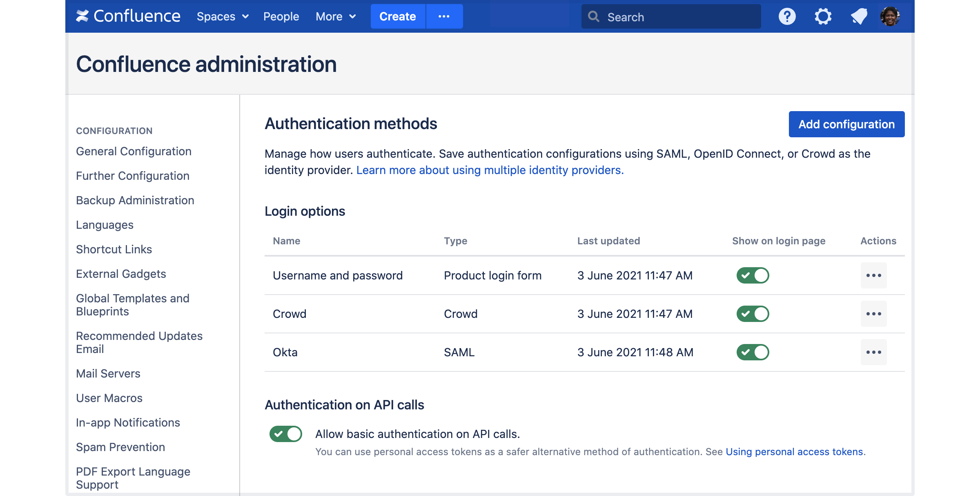980x496 pixels.
Task: Click the Show on login page header
Action: point(779,241)
